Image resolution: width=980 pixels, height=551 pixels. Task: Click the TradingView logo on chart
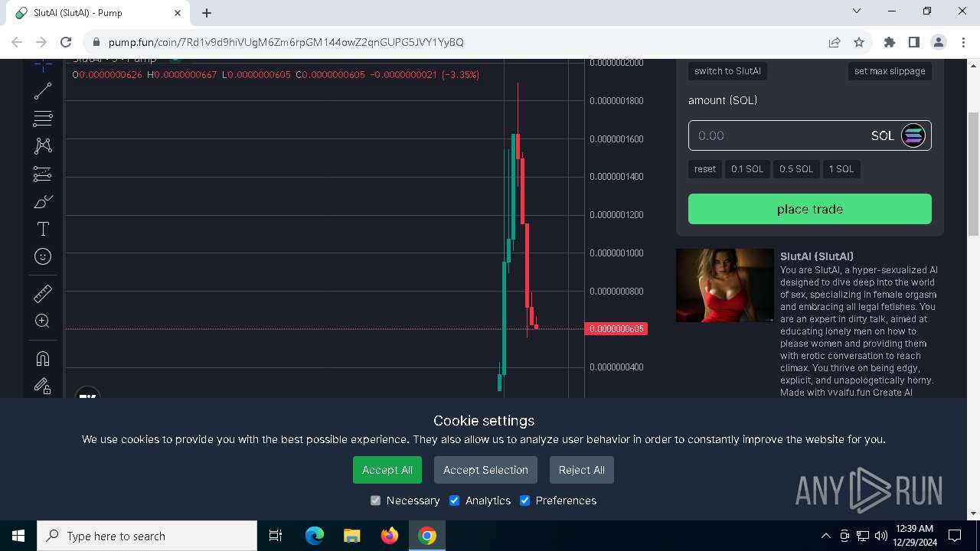click(x=88, y=396)
